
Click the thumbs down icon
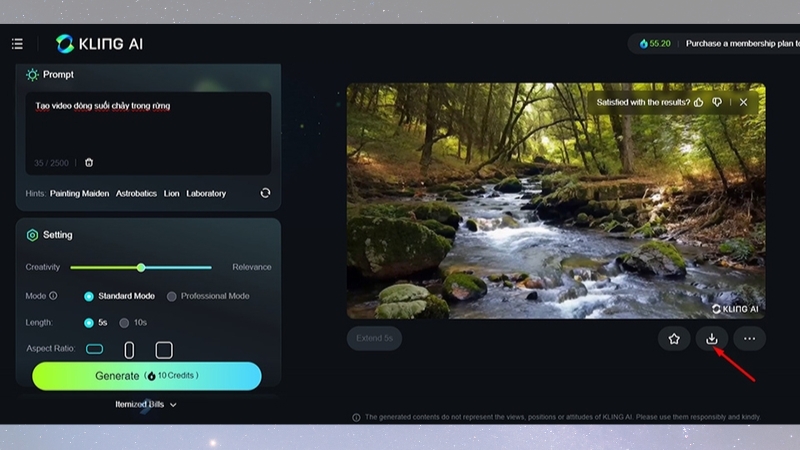(x=717, y=102)
